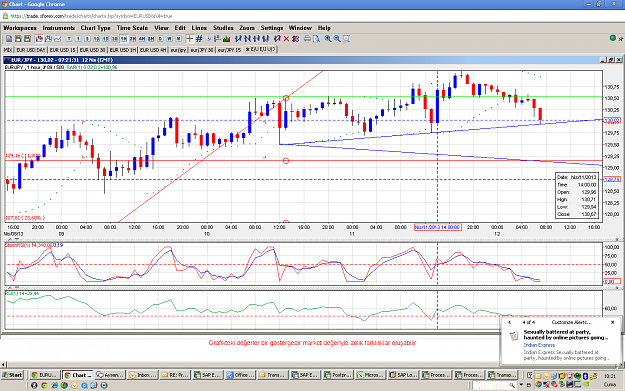Click the red X delete lines icon
Screen dimensions: 625x391
tap(286, 39)
